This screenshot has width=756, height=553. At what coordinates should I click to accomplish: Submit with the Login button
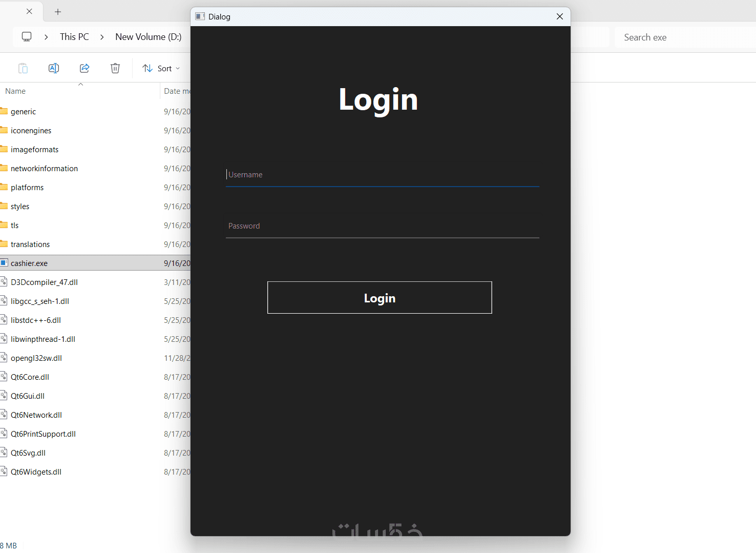380,298
